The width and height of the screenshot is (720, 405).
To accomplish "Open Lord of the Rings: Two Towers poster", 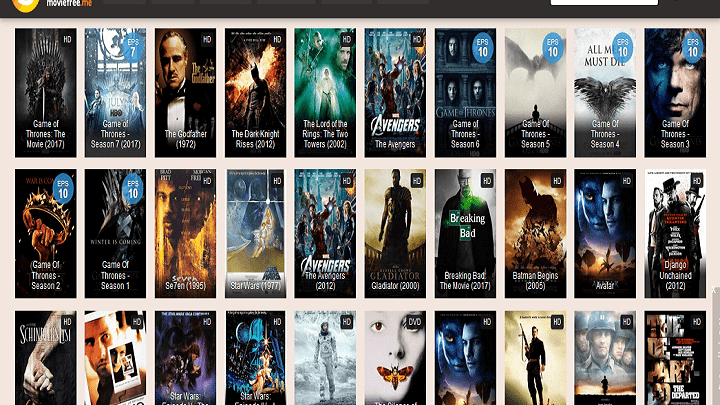I will tap(325, 93).
